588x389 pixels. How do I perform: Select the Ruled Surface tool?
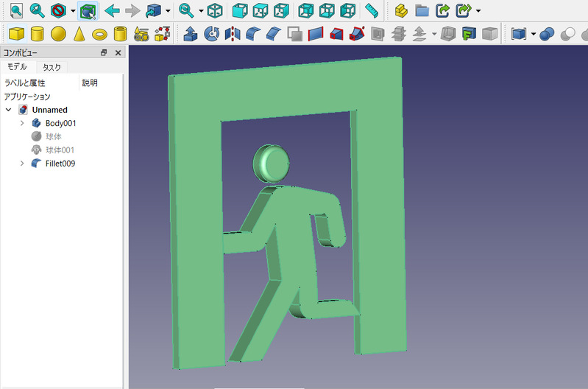(x=316, y=34)
